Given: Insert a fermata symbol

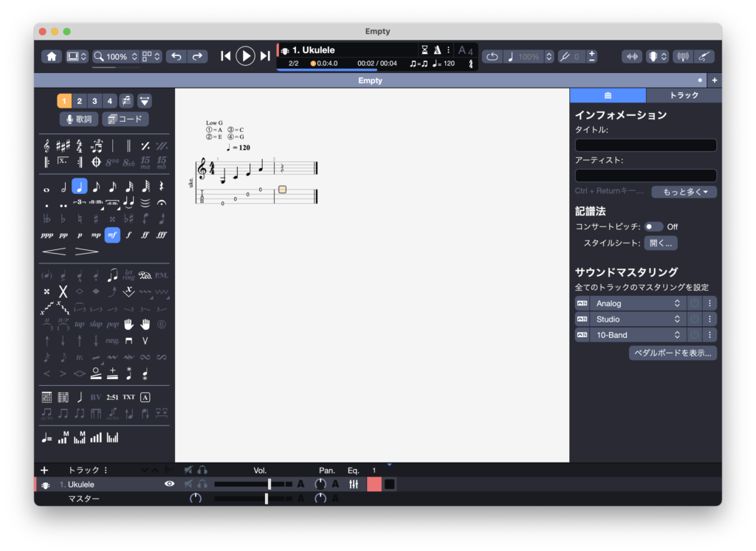Looking at the screenshot, I should point(161,203).
